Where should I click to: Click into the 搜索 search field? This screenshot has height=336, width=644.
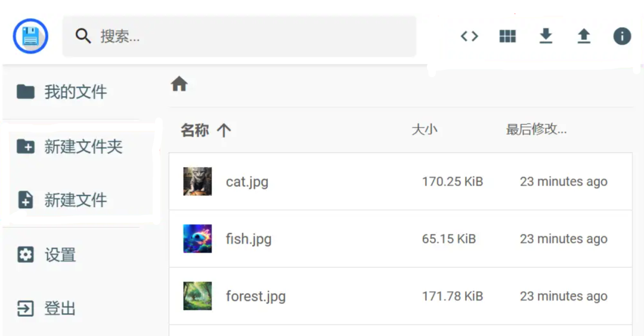click(250, 36)
